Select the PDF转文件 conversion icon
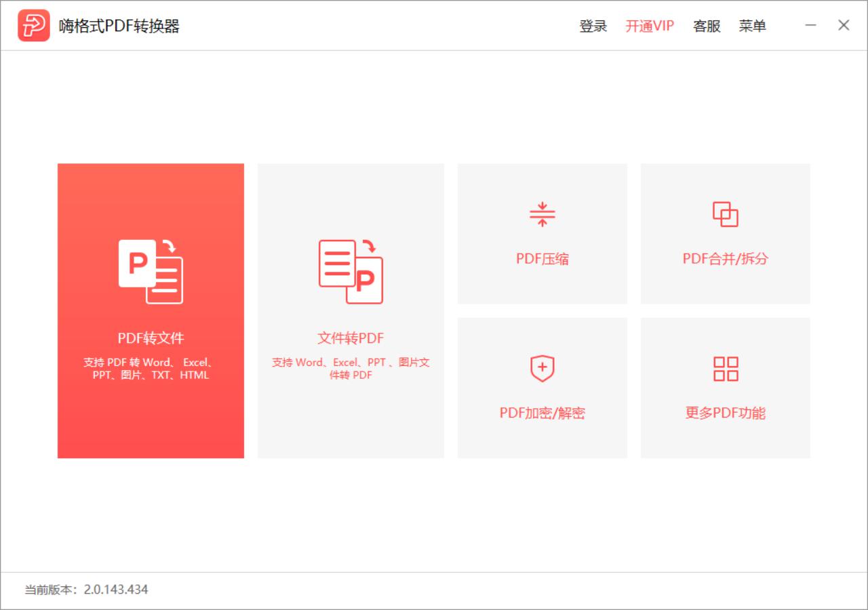The width and height of the screenshot is (868, 610). point(151,270)
